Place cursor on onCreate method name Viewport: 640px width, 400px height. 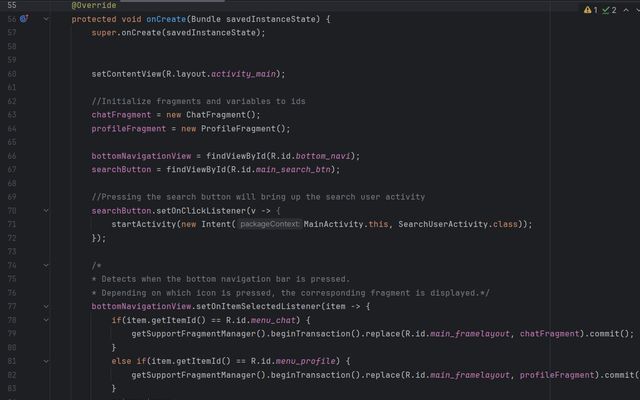coord(166,19)
